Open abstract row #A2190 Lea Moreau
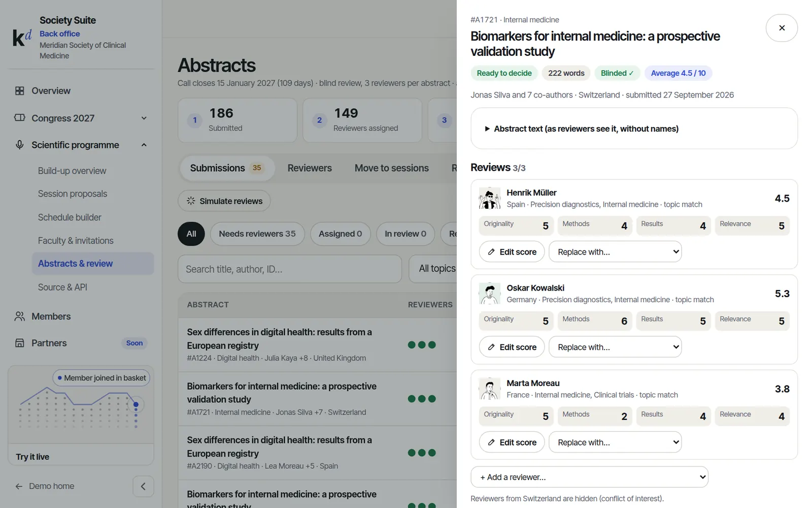Image resolution: width=812 pixels, height=508 pixels. [x=317, y=453]
